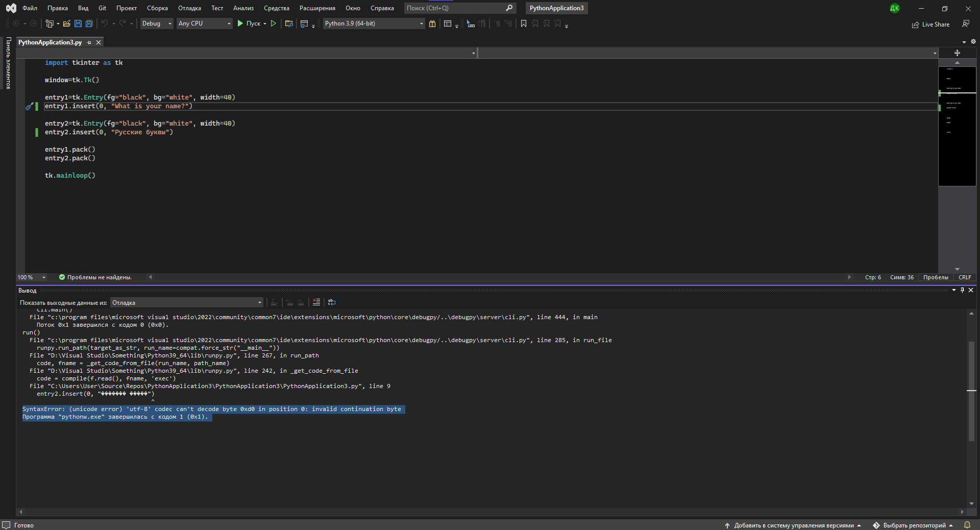The width and height of the screenshot is (980, 530).
Task: Click the green Пуск start button
Action: tap(249, 23)
